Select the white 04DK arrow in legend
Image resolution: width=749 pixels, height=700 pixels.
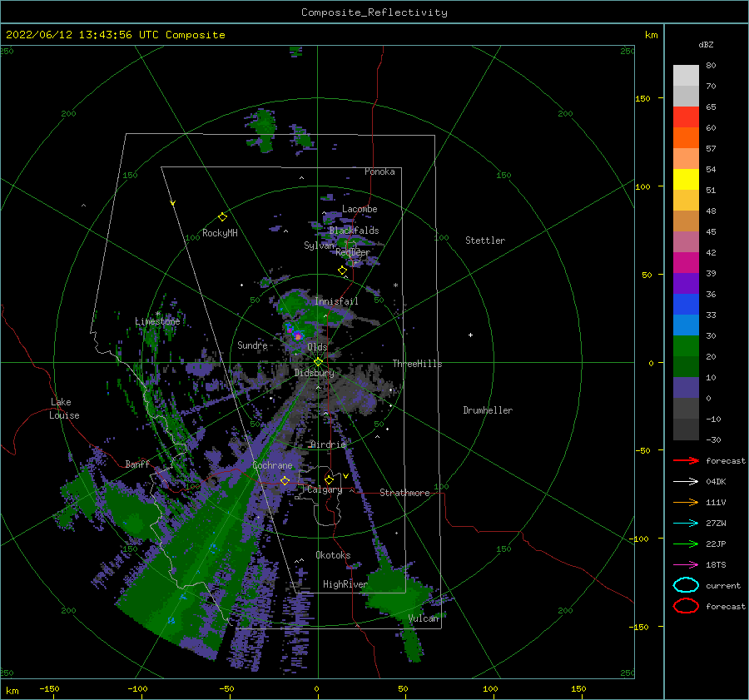point(686,481)
